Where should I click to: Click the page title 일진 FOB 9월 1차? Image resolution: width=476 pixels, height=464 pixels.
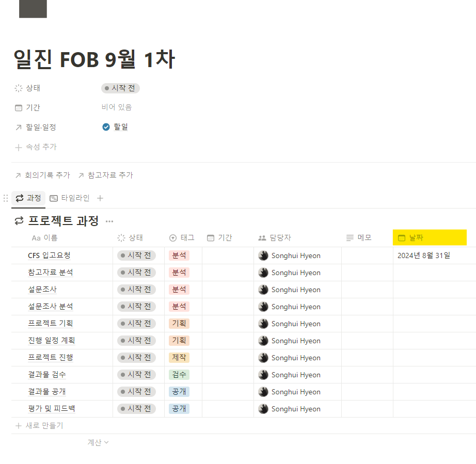pos(94,59)
